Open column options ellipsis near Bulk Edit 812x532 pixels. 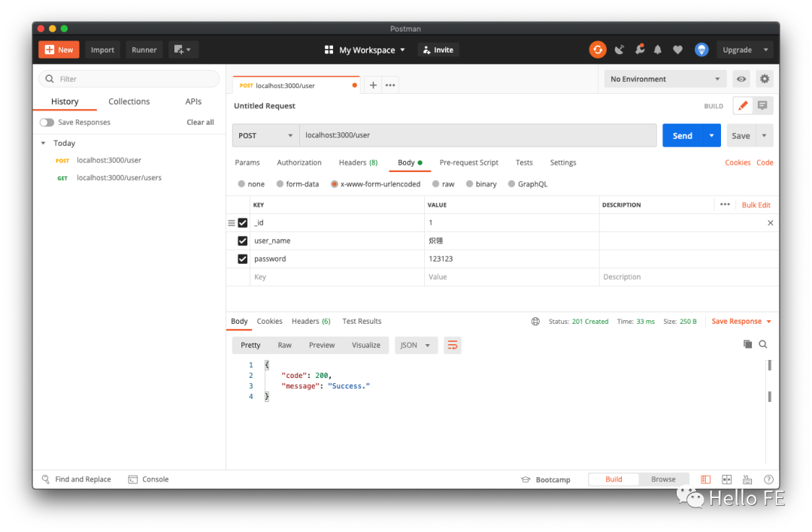[725, 204]
